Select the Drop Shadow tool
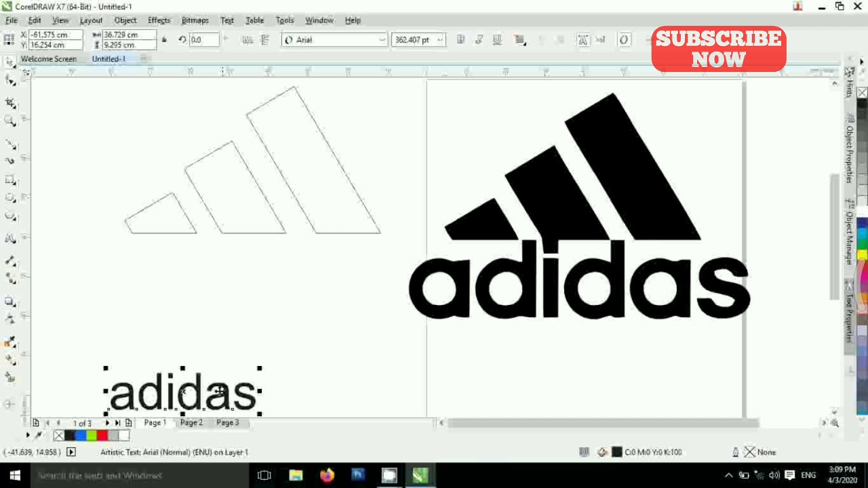 click(x=10, y=301)
